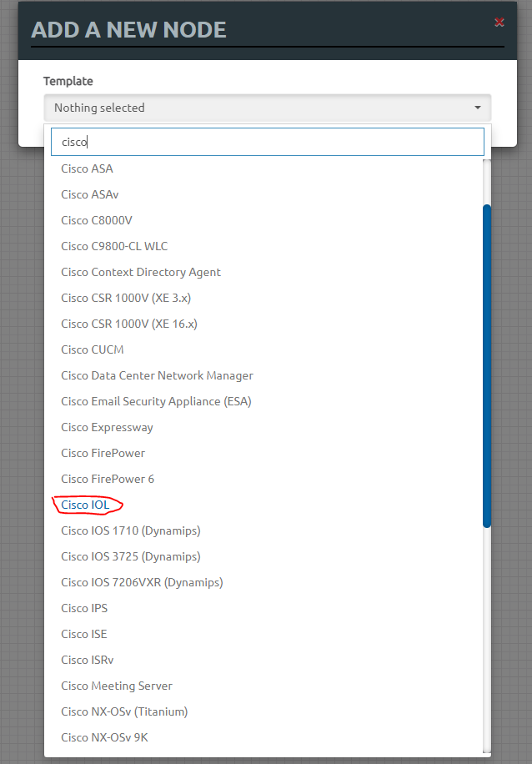Pick Cisco IOS 7206VXR (Dynamips)

tap(142, 582)
